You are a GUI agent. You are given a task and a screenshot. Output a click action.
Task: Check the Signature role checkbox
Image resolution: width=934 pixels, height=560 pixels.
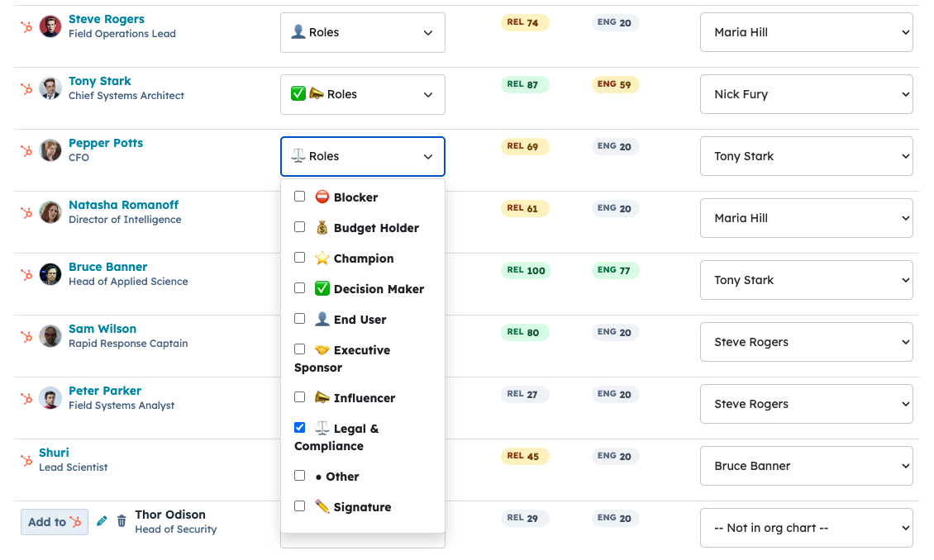click(x=299, y=506)
